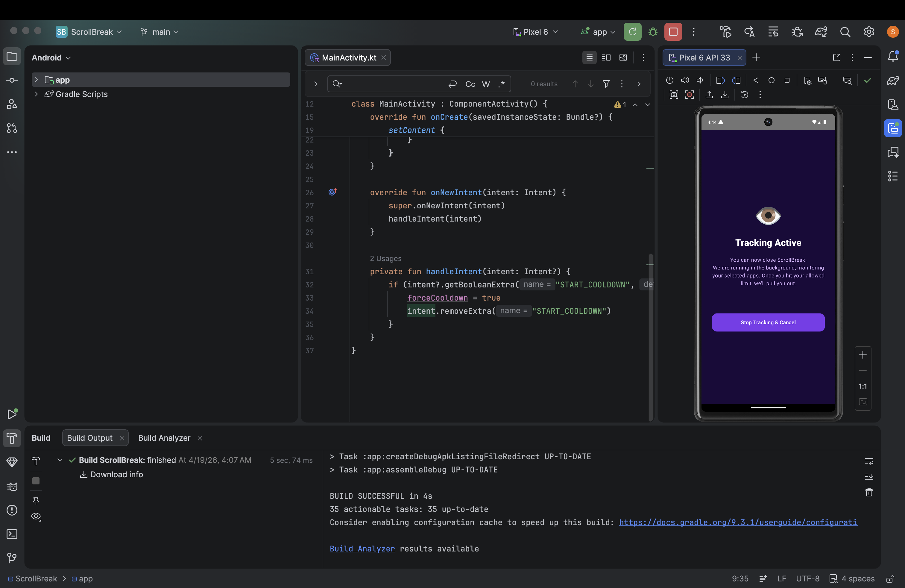Open the Logcat tool window

tap(12, 487)
